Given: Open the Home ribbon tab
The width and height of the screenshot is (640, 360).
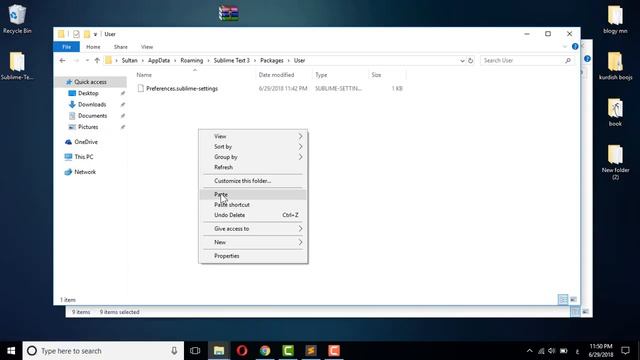Looking at the screenshot, I should tap(93, 47).
